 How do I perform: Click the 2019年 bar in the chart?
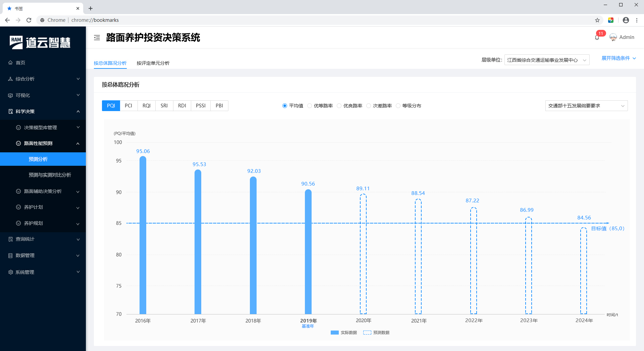point(308,252)
